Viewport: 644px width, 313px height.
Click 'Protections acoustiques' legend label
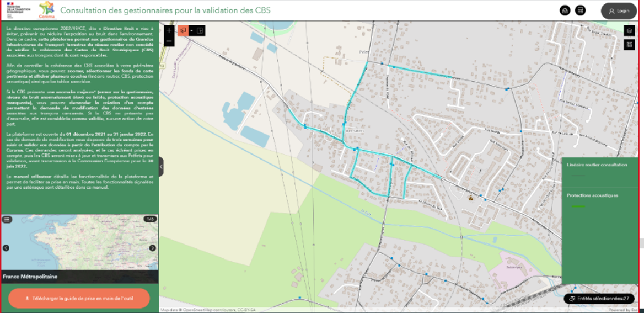[x=592, y=196]
